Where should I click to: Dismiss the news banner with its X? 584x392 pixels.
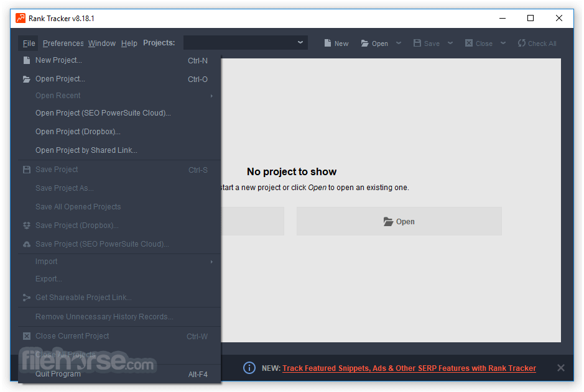560,368
